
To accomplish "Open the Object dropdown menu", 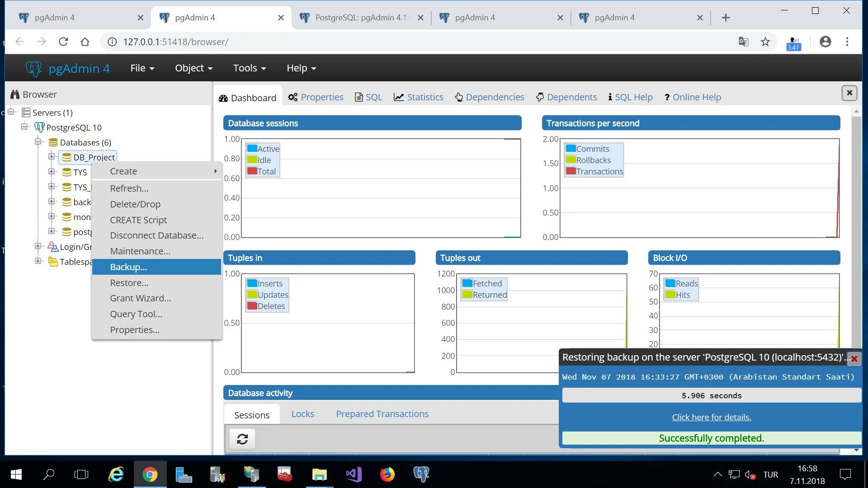I will (193, 68).
